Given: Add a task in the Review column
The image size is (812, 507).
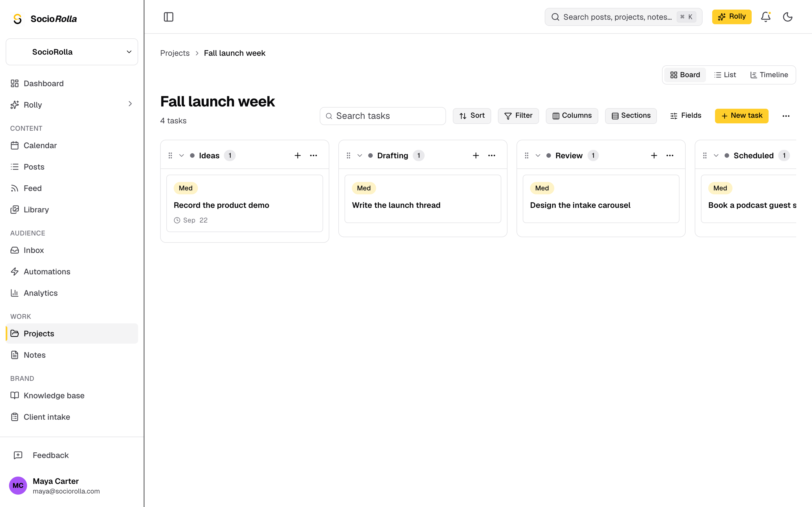Looking at the screenshot, I should click(x=654, y=155).
